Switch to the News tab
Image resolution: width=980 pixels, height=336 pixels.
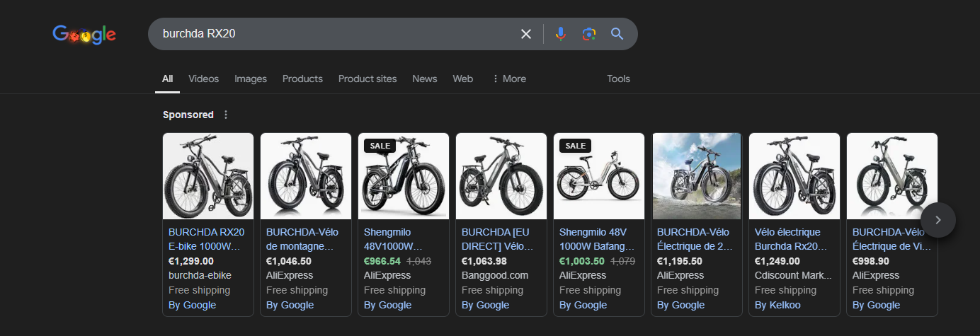coord(425,79)
